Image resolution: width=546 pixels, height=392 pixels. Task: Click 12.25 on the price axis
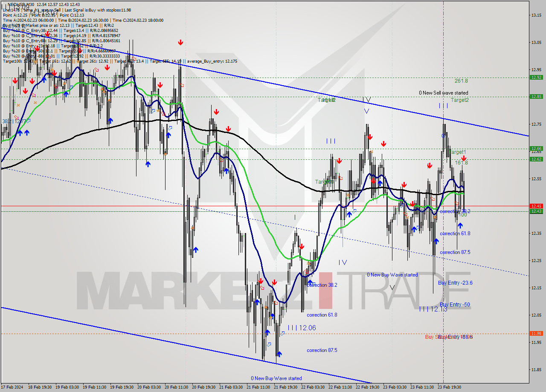coord(537,260)
